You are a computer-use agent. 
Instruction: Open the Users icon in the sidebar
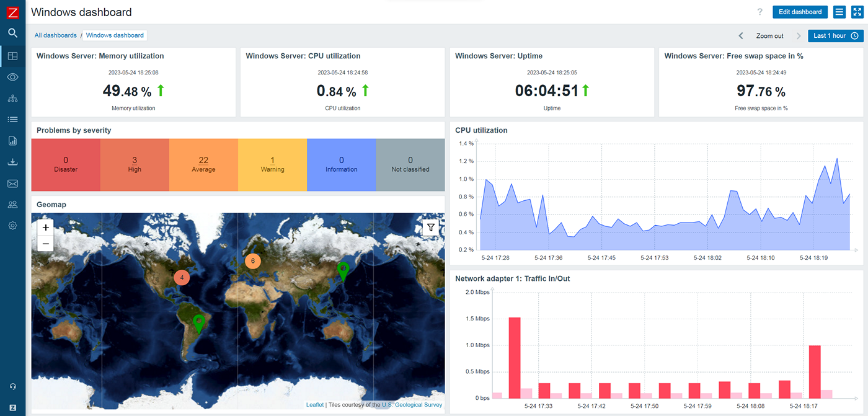point(12,205)
